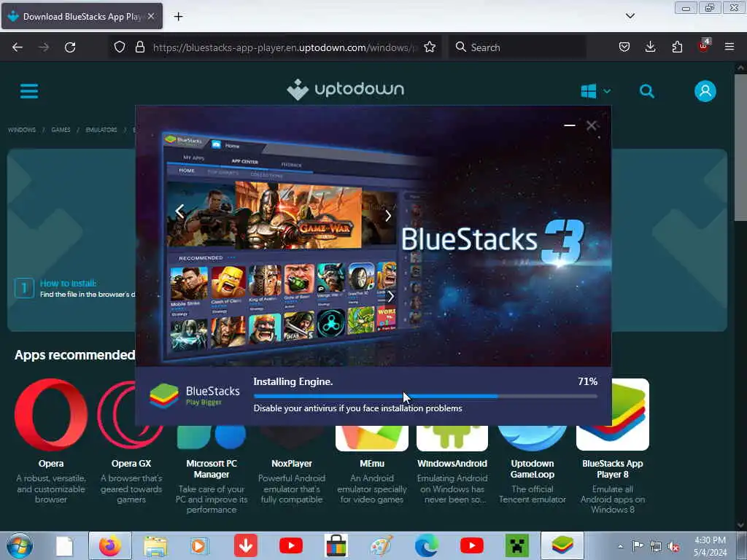This screenshot has width=747, height=560.
Task: Open the uBlock extension icon
Action: point(704,46)
